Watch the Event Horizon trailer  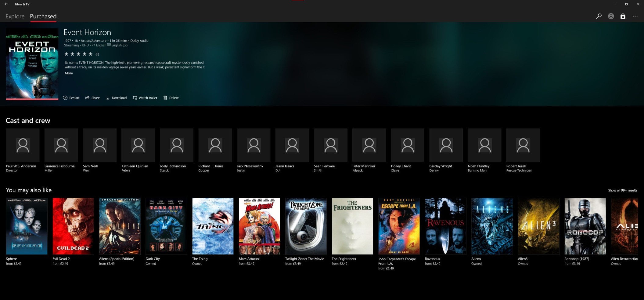145,98
